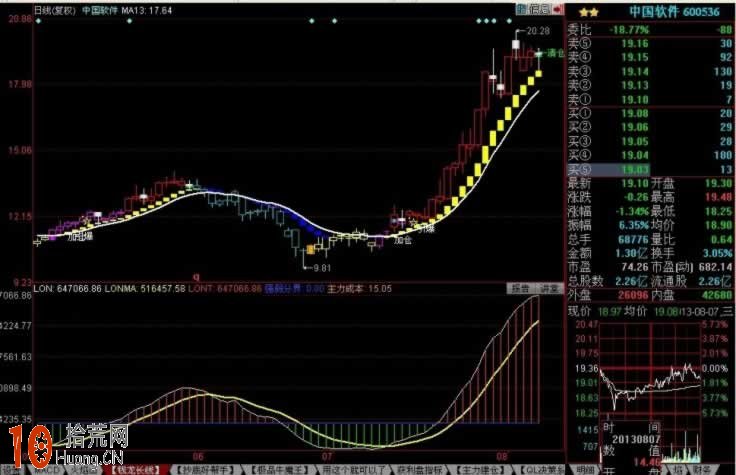Select the 卖⑤ 19.16 ask row

[x=650, y=44]
